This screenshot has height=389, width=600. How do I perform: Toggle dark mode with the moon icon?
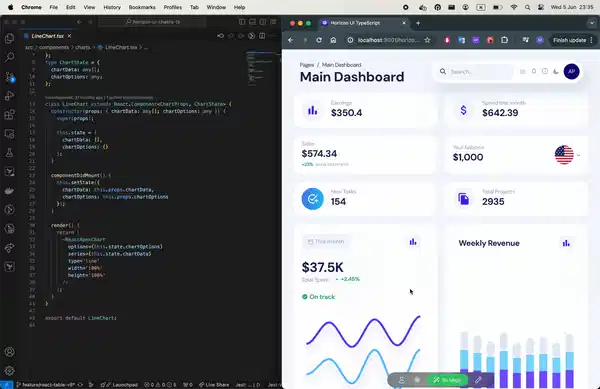pos(556,72)
